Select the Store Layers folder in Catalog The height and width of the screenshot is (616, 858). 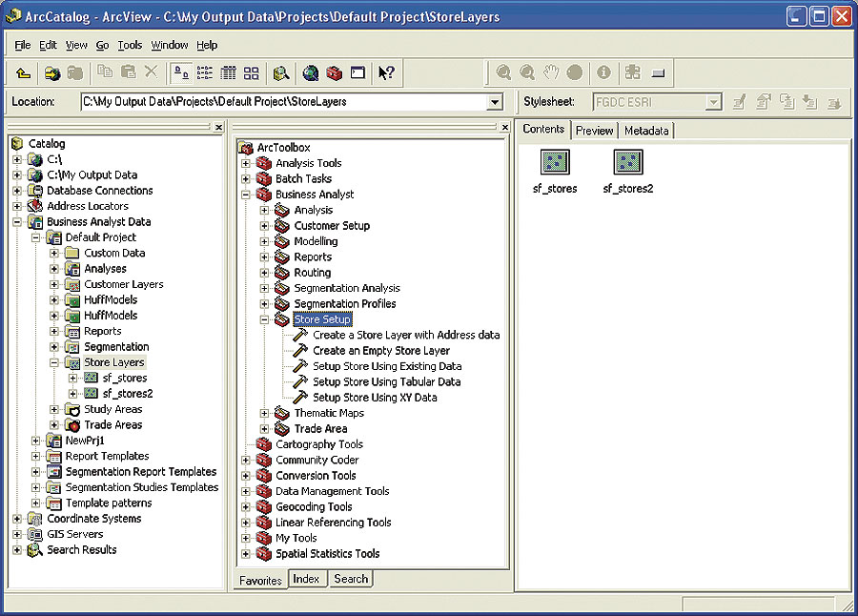click(x=113, y=362)
